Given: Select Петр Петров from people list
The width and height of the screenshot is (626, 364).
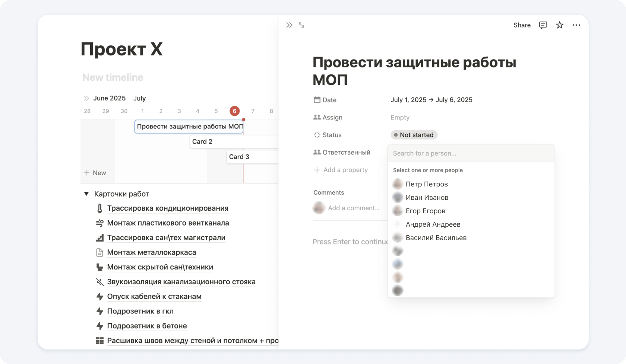Looking at the screenshot, I should coord(426,184).
